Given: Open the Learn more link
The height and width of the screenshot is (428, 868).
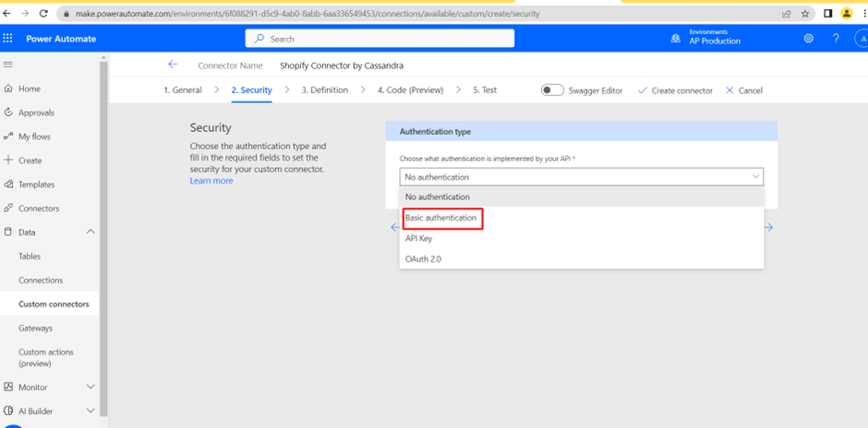Looking at the screenshot, I should (211, 181).
